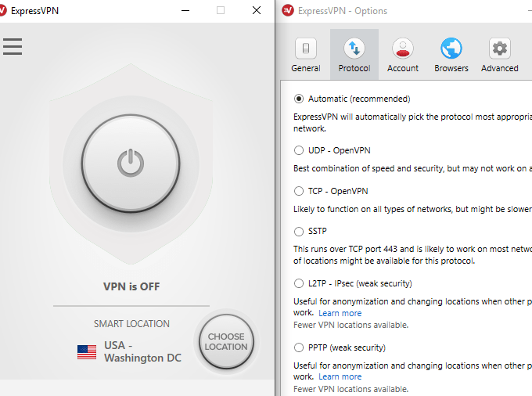
Task: Click the Choose Location button
Action: coord(226,342)
